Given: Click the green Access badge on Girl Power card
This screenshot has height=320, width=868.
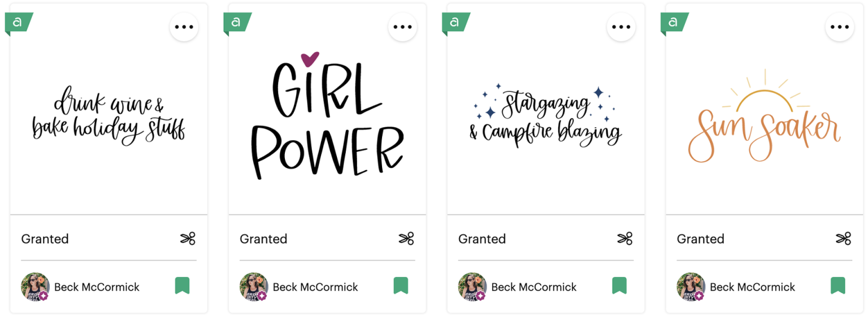Looking at the screenshot, I should point(237,23).
